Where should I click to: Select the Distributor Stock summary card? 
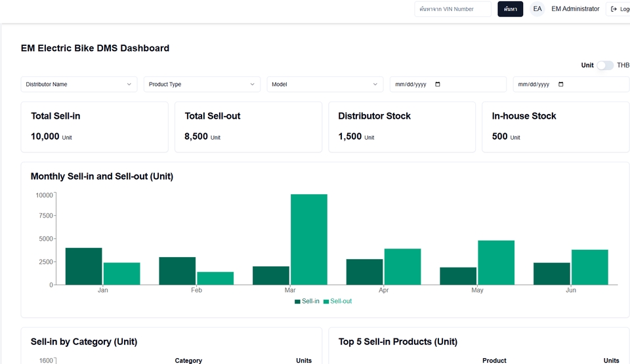coord(402,127)
